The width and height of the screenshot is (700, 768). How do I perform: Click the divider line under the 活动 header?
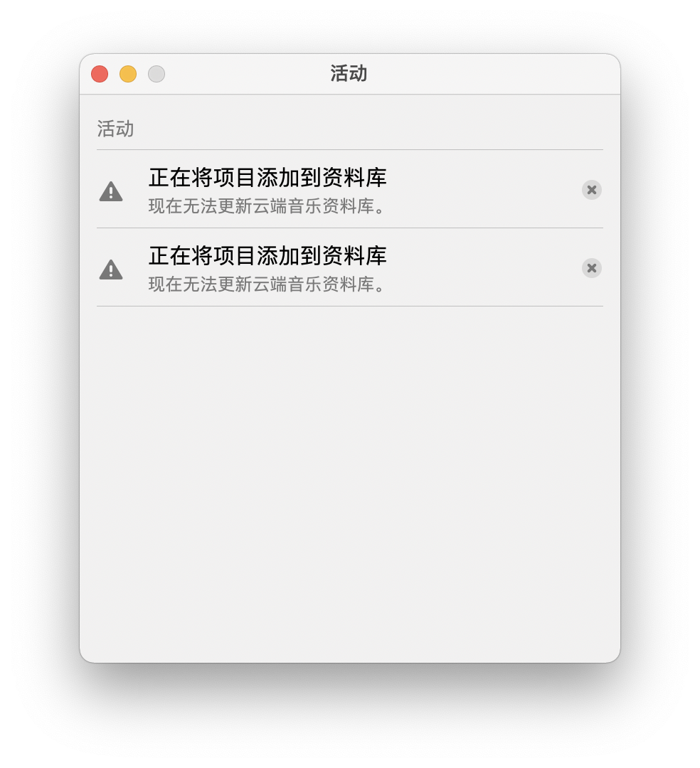pos(350,149)
